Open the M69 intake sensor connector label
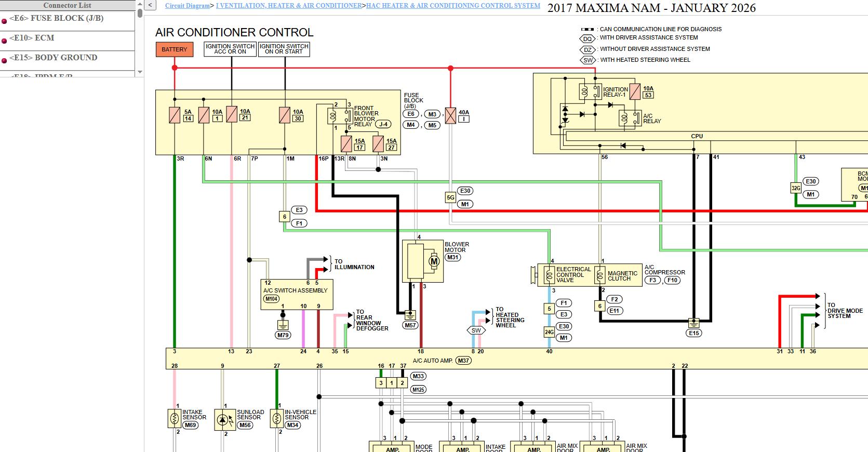Image resolution: width=868 pixels, height=452 pixels. pos(191,425)
